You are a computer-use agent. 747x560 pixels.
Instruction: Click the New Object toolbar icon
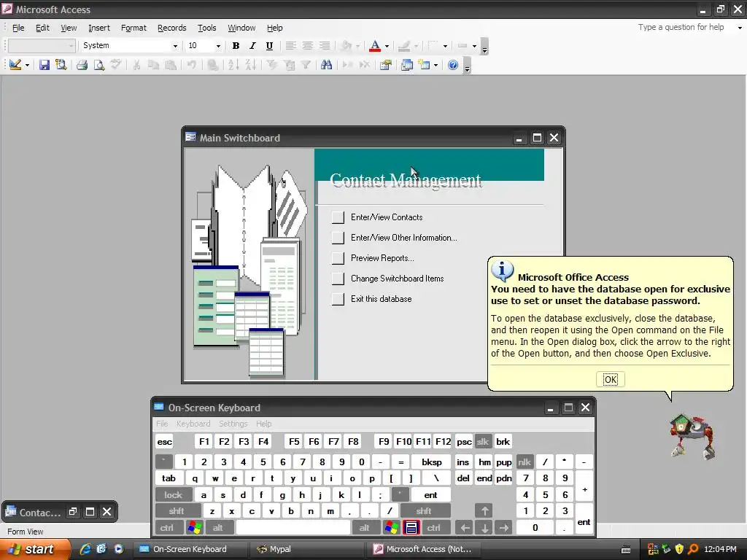click(x=424, y=65)
